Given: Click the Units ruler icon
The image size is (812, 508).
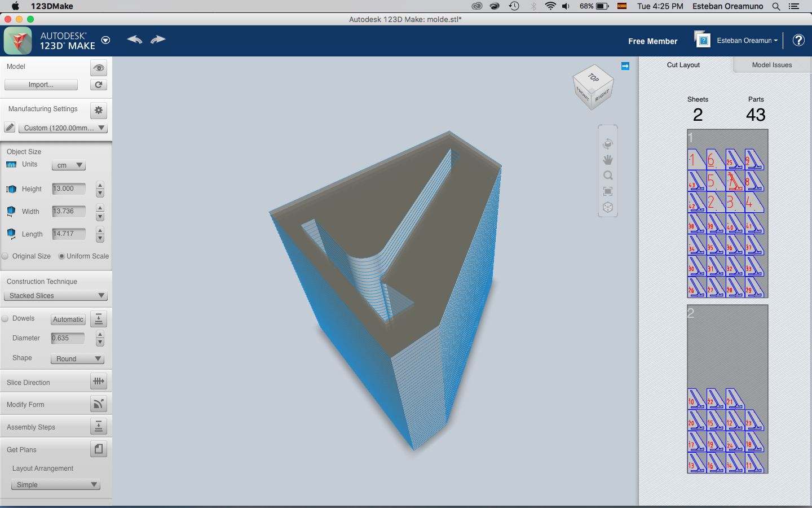Looking at the screenshot, I should tap(11, 165).
